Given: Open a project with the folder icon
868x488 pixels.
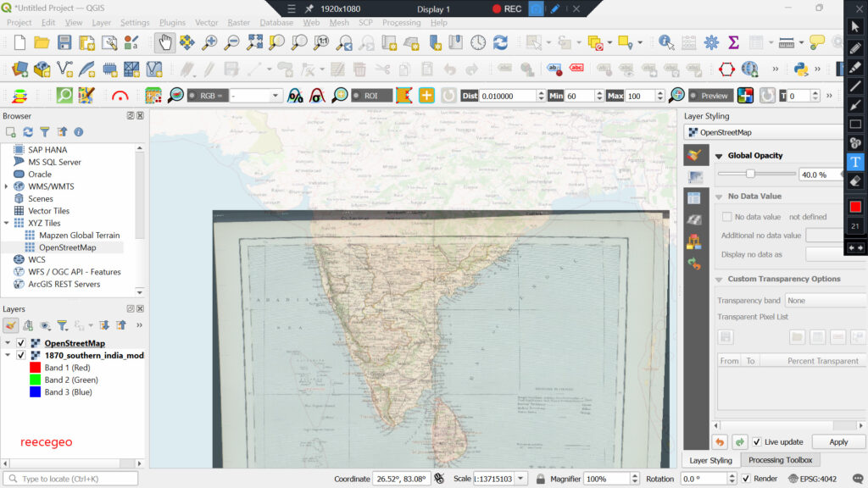Looking at the screenshot, I should click(42, 42).
